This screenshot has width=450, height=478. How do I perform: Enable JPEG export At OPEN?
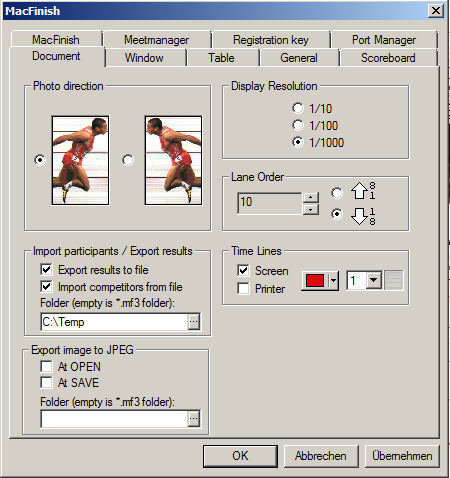(x=46, y=366)
